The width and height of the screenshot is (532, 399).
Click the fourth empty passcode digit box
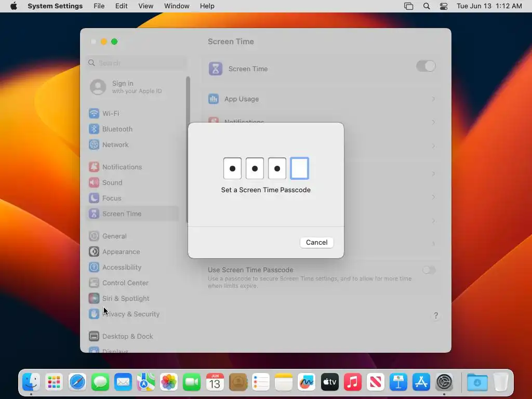coord(299,168)
